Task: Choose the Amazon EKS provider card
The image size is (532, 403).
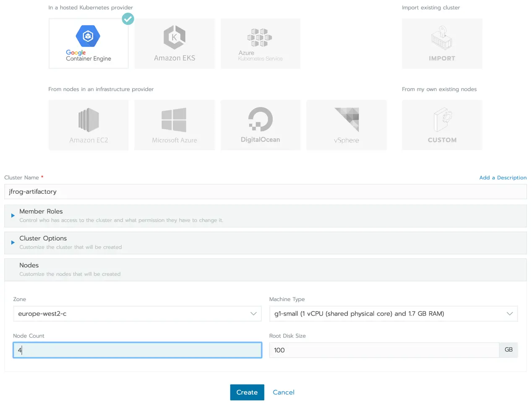Action: click(175, 44)
